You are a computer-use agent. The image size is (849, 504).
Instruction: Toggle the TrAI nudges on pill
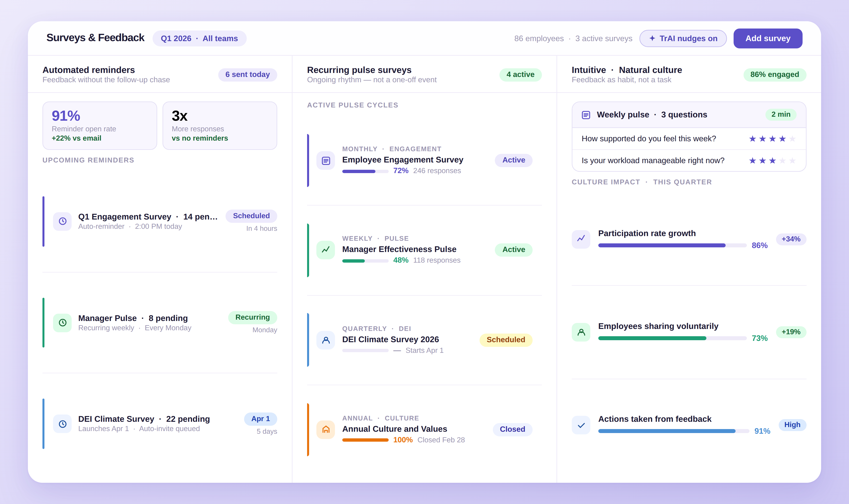coord(683,38)
